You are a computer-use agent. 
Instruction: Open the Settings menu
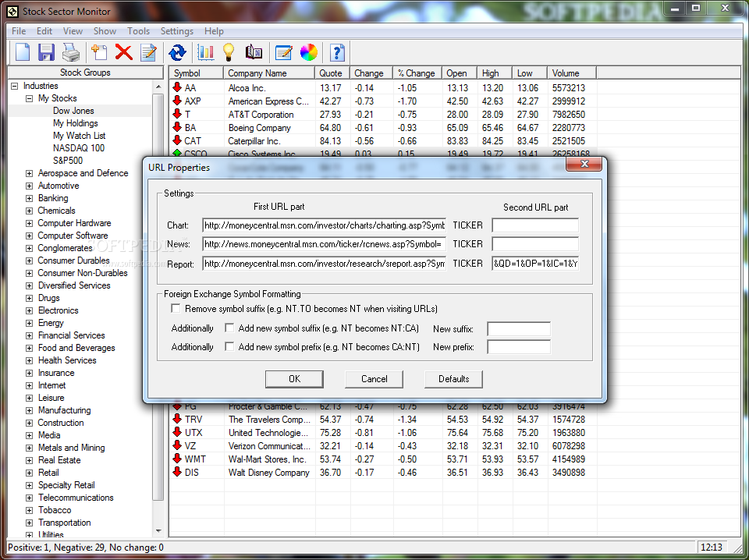pyautogui.click(x=177, y=31)
